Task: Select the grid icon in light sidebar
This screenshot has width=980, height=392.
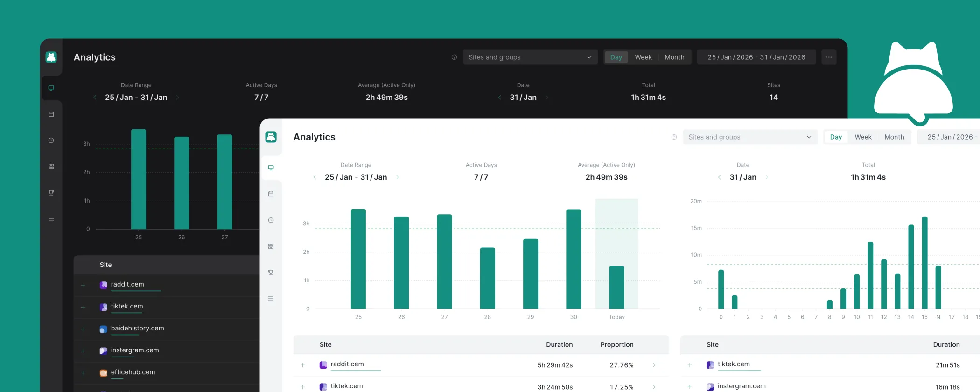Action: coord(271,246)
